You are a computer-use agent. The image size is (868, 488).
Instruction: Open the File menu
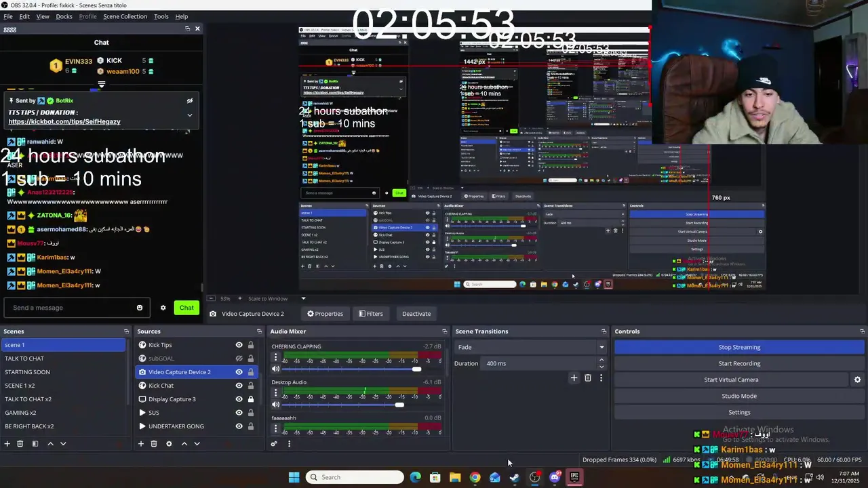8,16
